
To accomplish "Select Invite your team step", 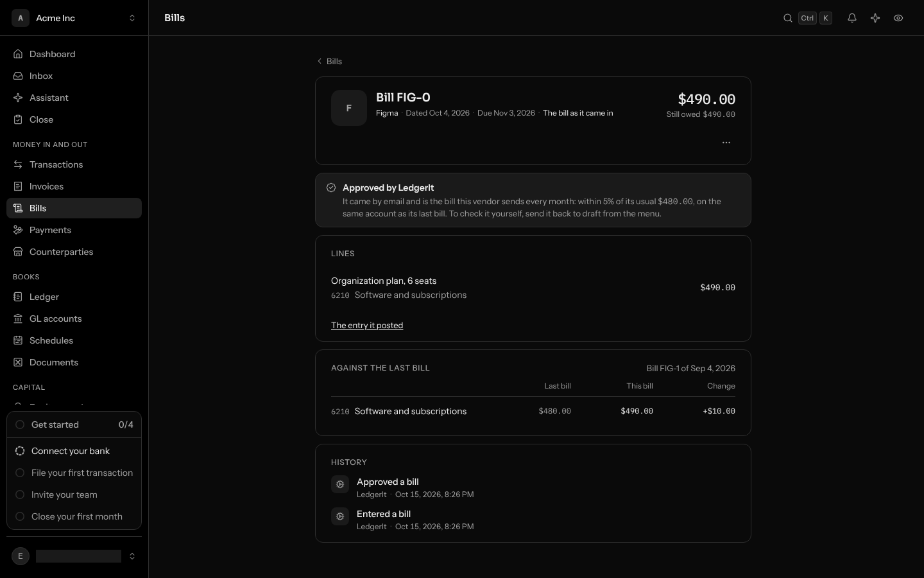I will click(74, 495).
